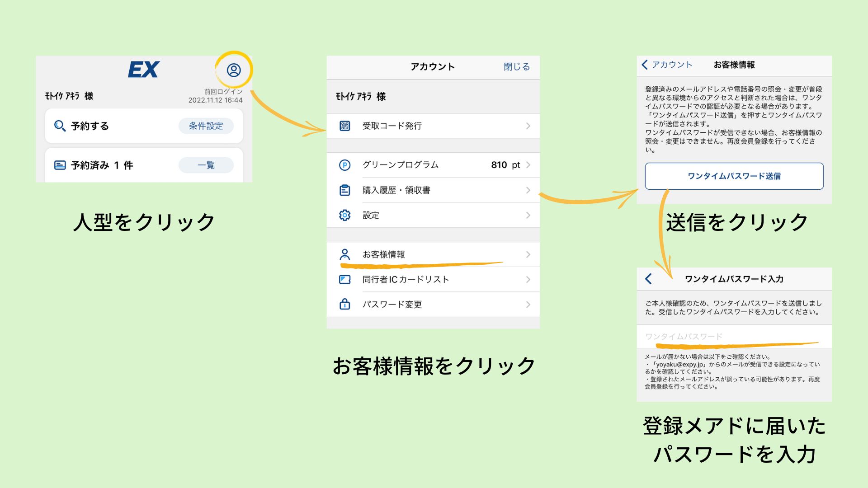
Task: Tap the 条件設定 pill button
Action: click(206, 126)
